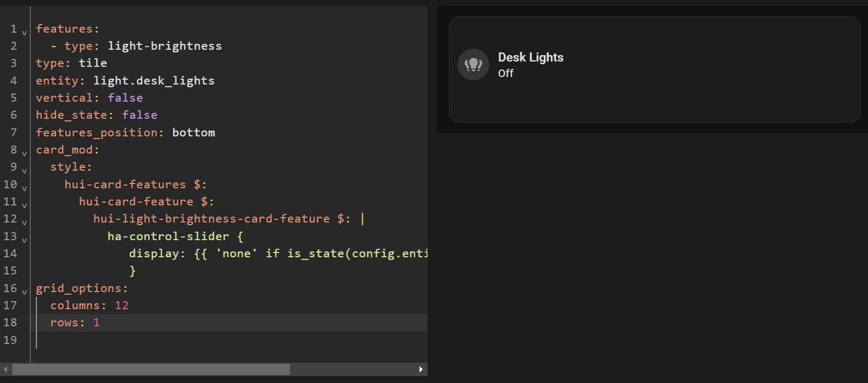Click the editor's scroll-right arrow
Viewport: 868px width, 383px height.
[x=421, y=369]
